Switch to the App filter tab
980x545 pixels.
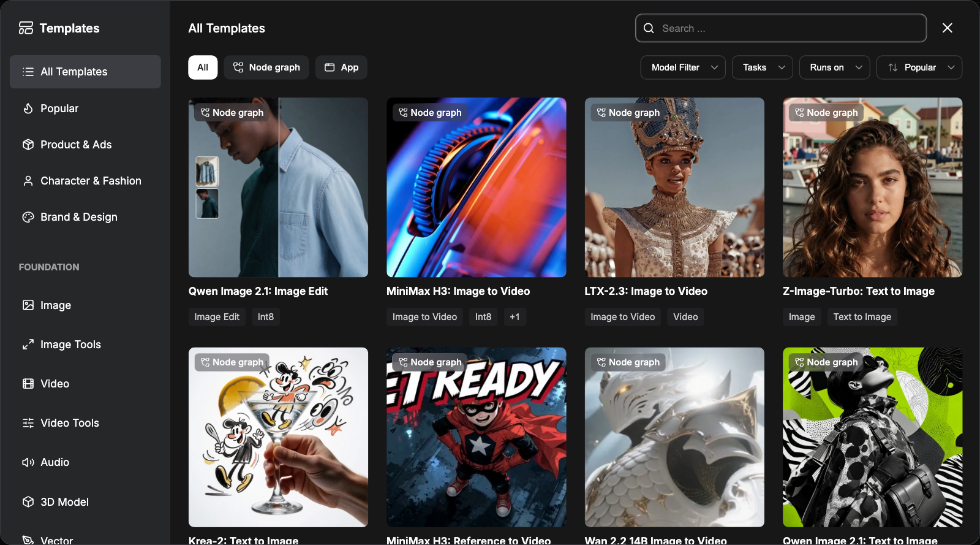[341, 67]
